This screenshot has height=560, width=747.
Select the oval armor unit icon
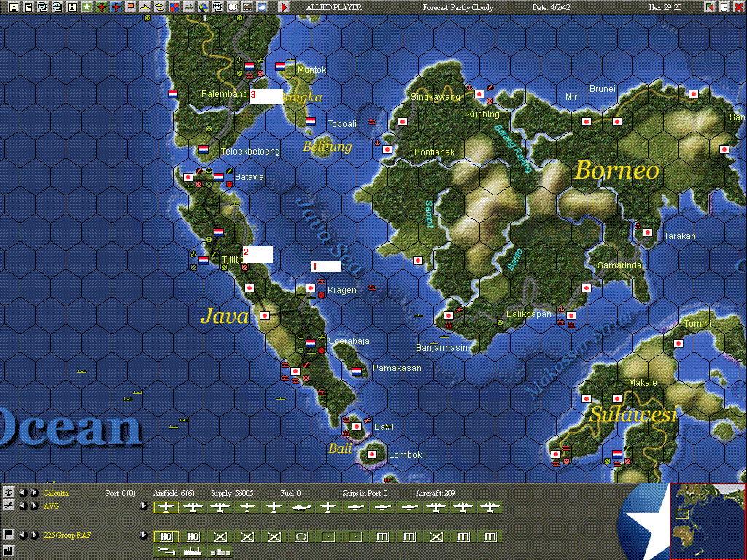click(x=301, y=537)
